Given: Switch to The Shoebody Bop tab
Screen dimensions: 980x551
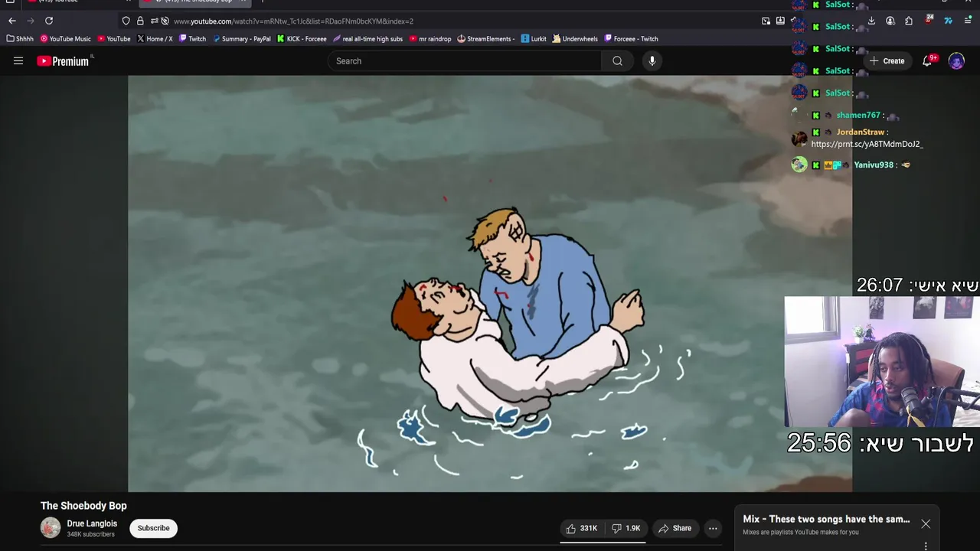Looking at the screenshot, I should [x=193, y=2].
